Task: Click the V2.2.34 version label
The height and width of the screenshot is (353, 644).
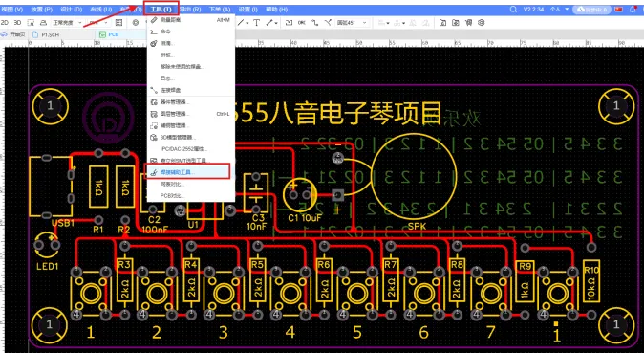Action: [x=533, y=9]
